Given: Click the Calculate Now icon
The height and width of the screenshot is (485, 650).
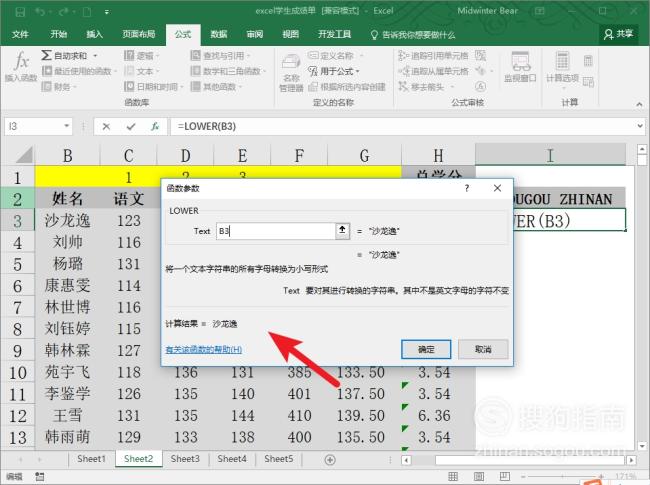Looking at the screenshot, I should [588, 61].
